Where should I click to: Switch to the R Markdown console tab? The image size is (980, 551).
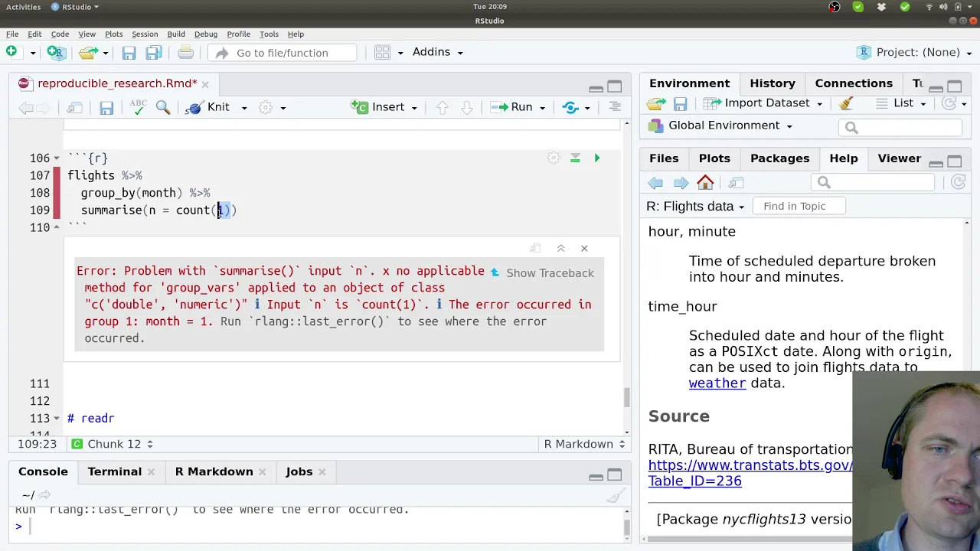pyautogui.click(x=214, y=471)
